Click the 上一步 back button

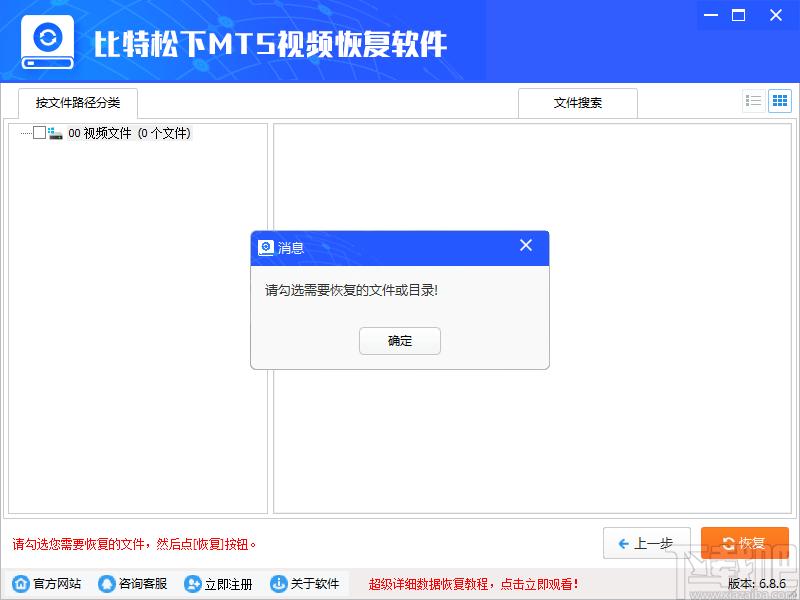pyautogui.click(x=646, y=543)
